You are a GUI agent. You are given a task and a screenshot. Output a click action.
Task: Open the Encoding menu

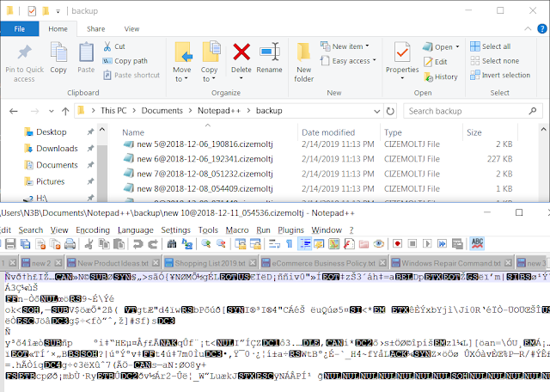(x=93, y=230)
